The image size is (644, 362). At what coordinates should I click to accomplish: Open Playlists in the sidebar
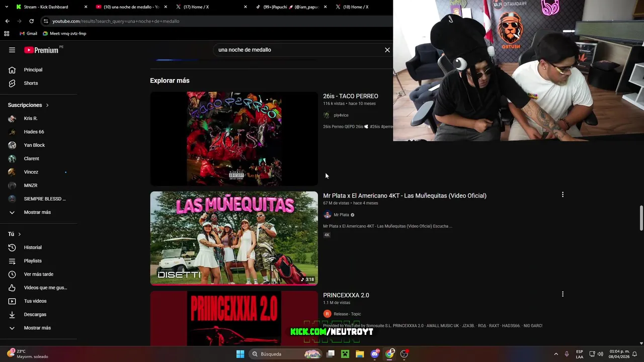coord(33,261)
